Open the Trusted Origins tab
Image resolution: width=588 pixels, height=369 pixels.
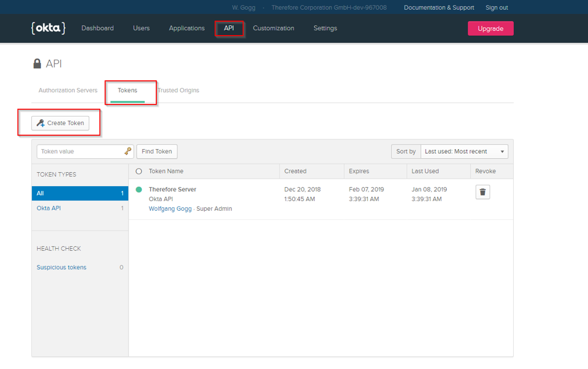click(179, 91)
